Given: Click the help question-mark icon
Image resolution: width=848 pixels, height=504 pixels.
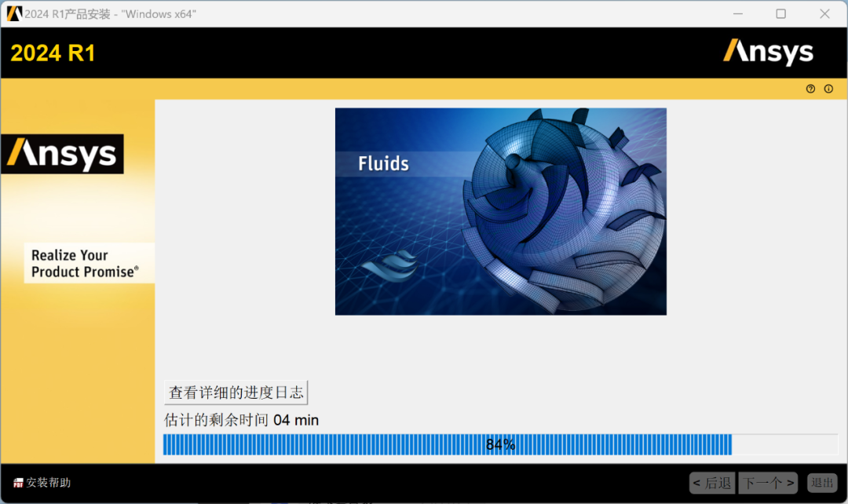Looking at the screenshot, I should coord(810,89).
